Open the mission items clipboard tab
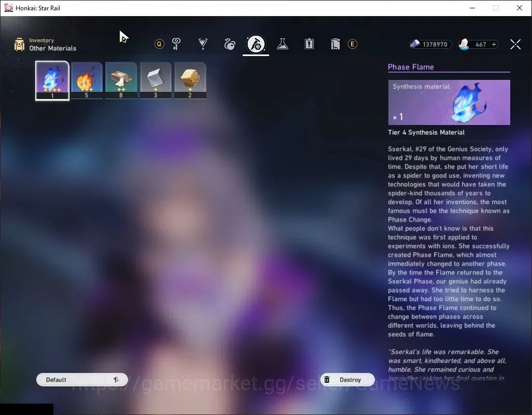Image resolution: width=532 pixels, height=415 pixels. [309, 44]
